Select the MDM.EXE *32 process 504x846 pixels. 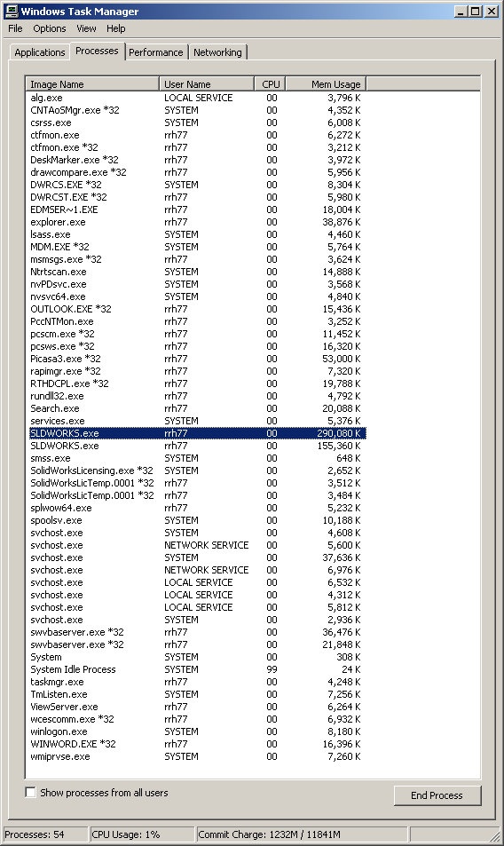[x=198, y=247]
